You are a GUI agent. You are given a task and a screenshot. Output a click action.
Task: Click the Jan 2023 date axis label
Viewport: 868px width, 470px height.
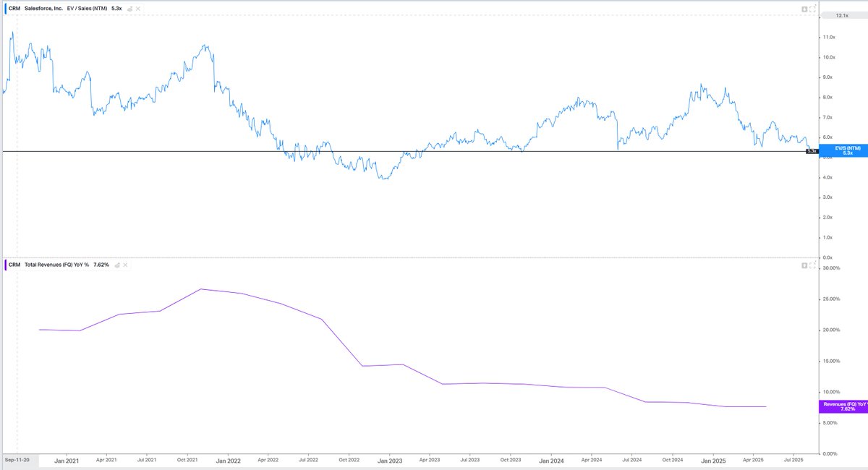tap(391, 459)
